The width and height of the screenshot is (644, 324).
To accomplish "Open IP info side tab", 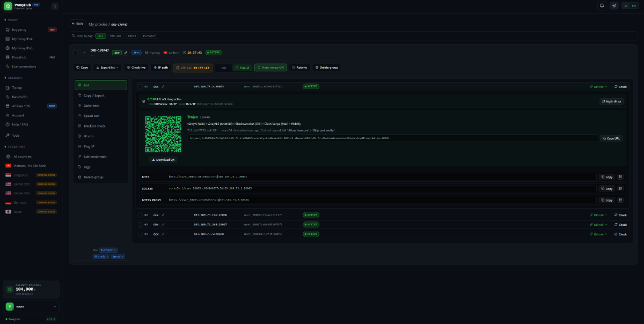I will (101, 136).
